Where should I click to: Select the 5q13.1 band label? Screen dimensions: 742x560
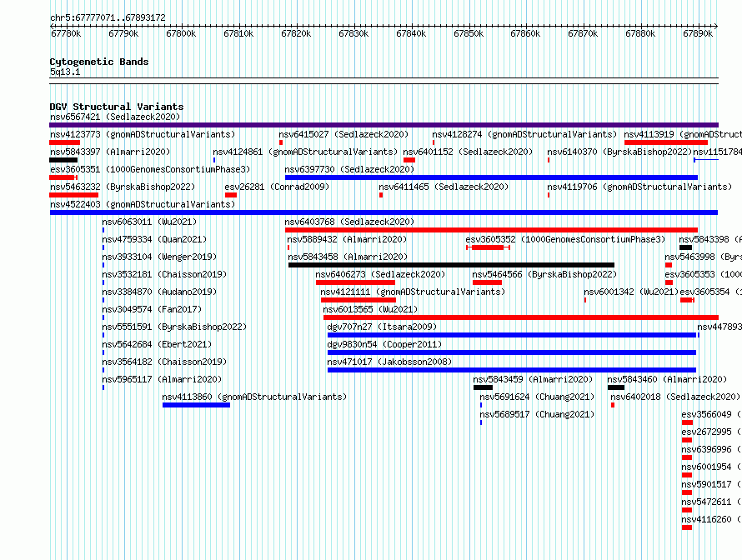[65, 72]
